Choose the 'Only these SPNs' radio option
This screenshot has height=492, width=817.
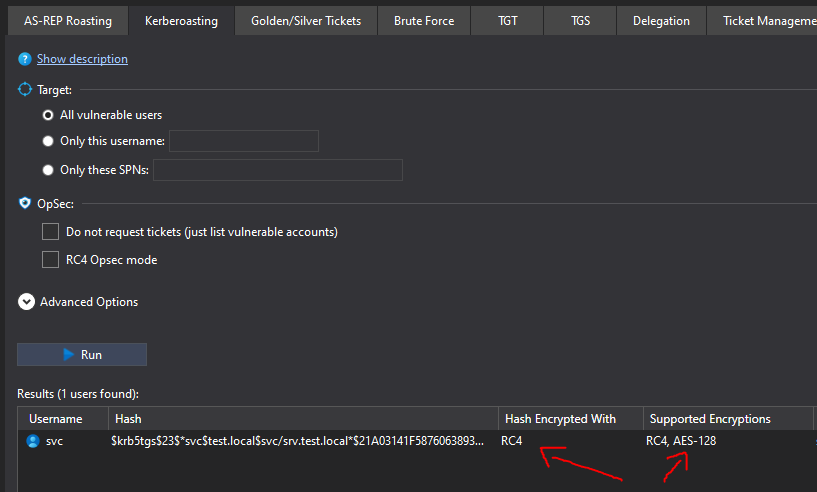pyautogui.click(x=48, y=170)
